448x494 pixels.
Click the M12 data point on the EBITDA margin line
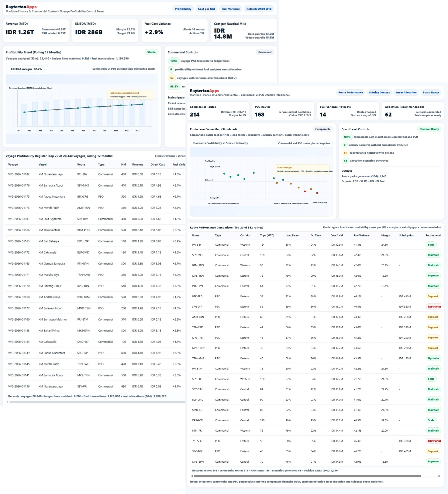(x=142, y=104)
